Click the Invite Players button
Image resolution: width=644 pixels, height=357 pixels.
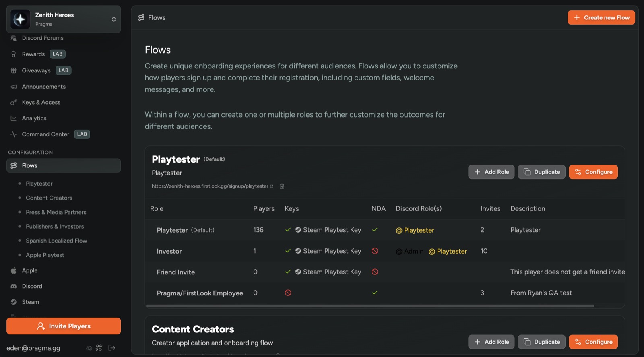[64, 326]
